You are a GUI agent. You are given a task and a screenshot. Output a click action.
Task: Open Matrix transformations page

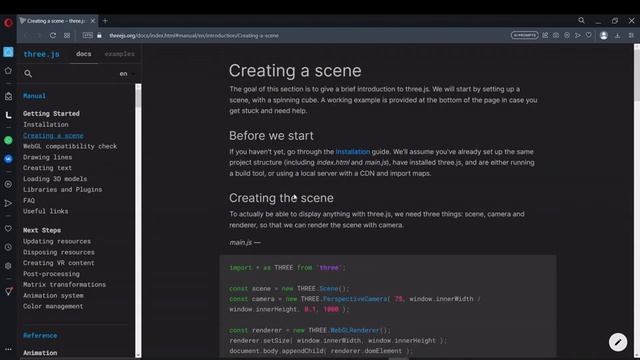coord(64,284)
